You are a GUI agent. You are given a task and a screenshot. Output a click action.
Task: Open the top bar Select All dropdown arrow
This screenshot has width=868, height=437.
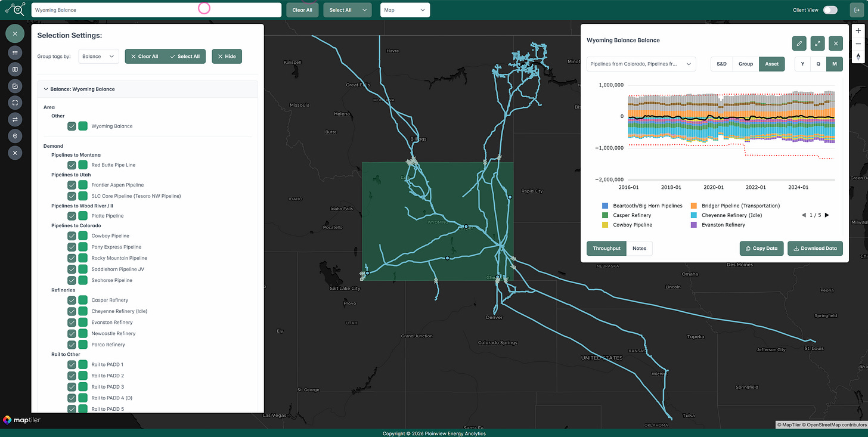pyautogui.click(x=364, y=10)
